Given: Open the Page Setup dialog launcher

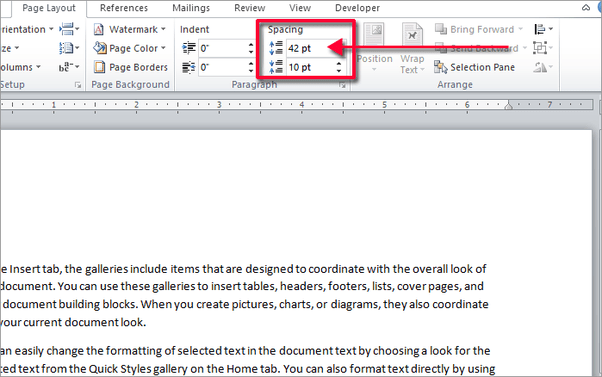Looking at the screenshot, I should point(78,85).
